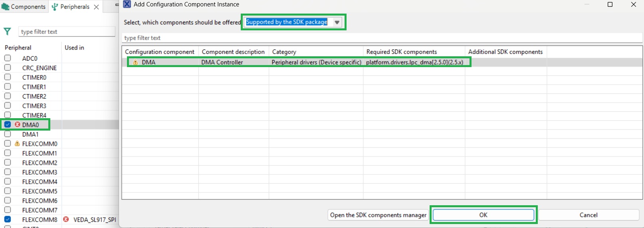Enable the FLEXCOMM0 checkbox

(x=8, y=143)
